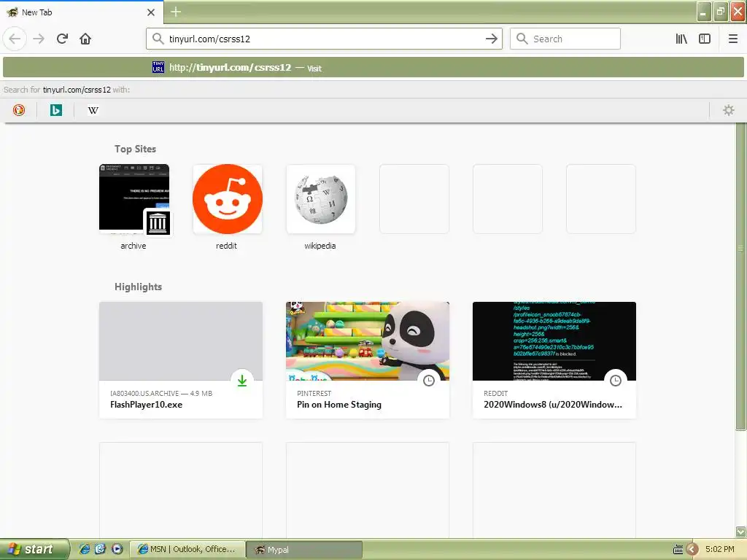747x560 pixels.
Task: Open a new tab with plus button
Action: tap(175, 12)
